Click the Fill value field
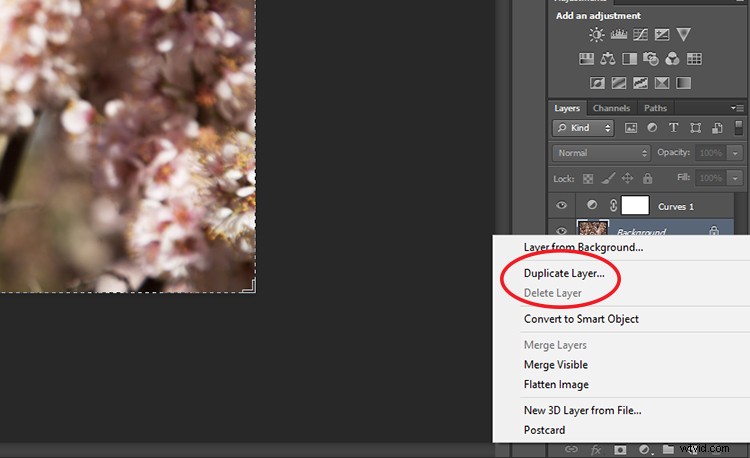The height and width of the screenshot is (458, 750). [x=711, y=178]
